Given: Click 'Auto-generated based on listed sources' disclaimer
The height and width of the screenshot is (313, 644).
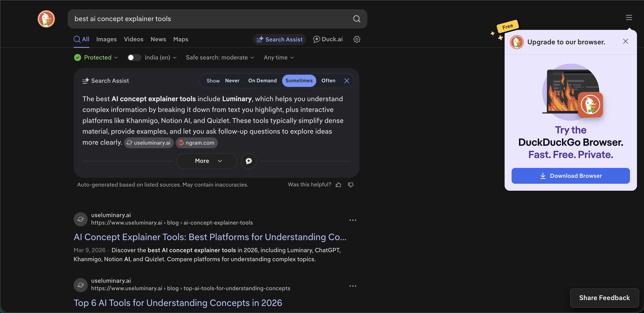Looking at the screenshot, I should click(x=162, y=185).
